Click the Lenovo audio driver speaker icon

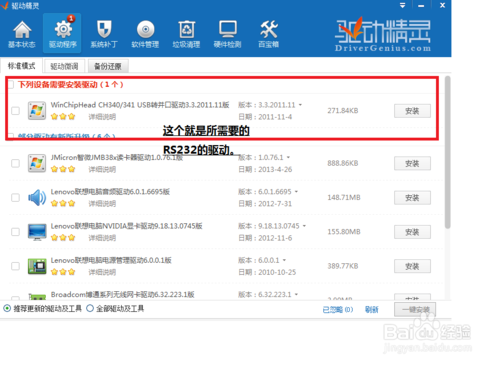[37, 198]
